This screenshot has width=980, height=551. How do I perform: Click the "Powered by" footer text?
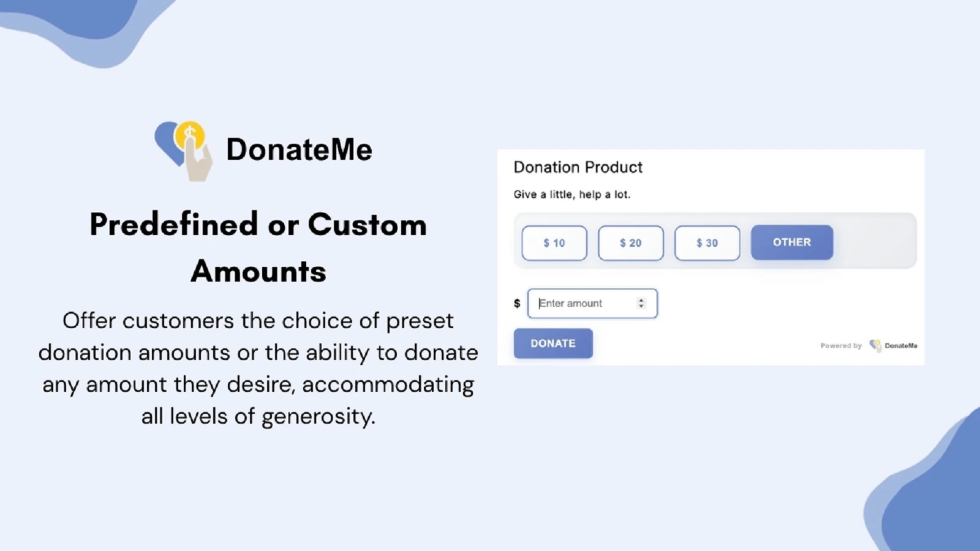tap(840, 346)
